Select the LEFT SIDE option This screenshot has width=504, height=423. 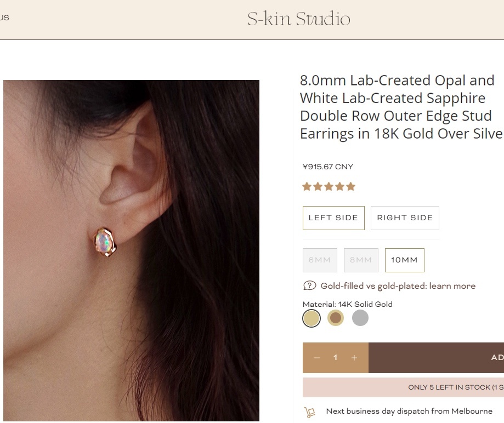tap(333, 218)
